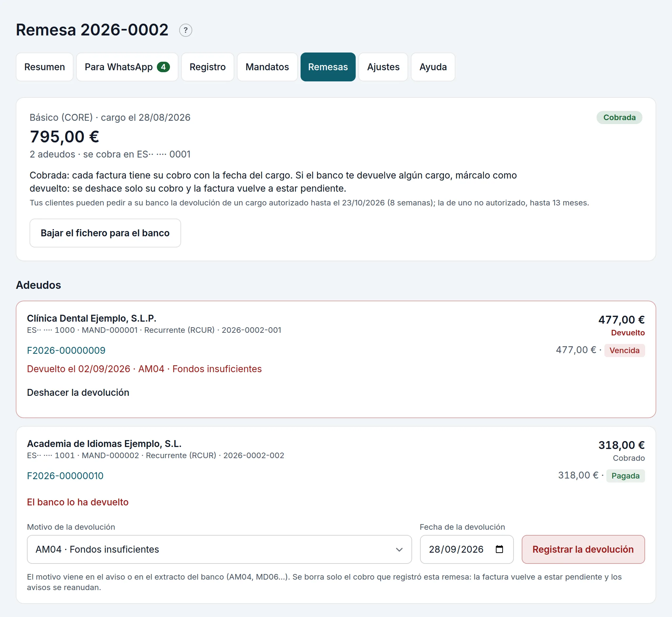The height and width of the screenshot is (617, 672).
Task: Click Bajar el fichero para el banco
Action: coord(105,233)
